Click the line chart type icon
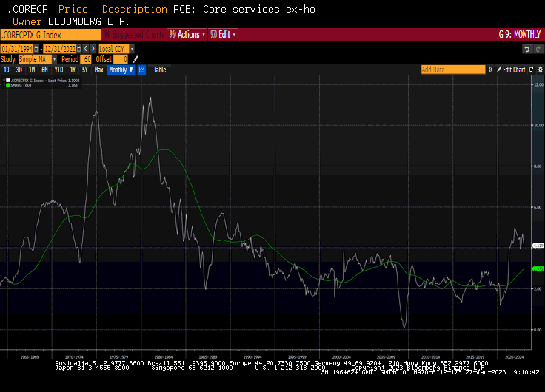545x392 pixels. click(141, 70)
